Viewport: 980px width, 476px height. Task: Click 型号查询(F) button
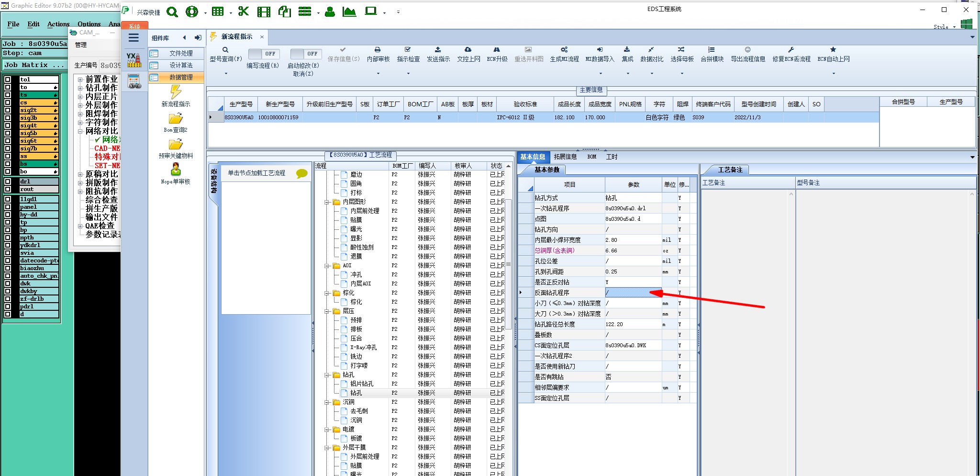coord(226,55)
